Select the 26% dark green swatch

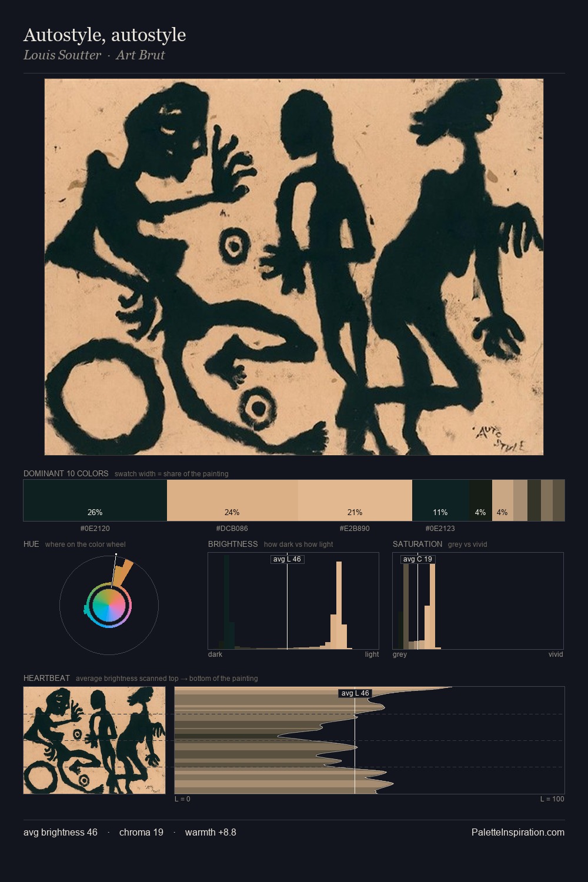[x=95, y=500]
